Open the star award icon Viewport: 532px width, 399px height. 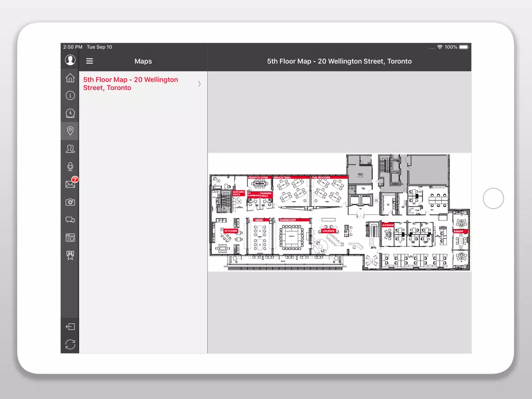click(x=70, y=255)
